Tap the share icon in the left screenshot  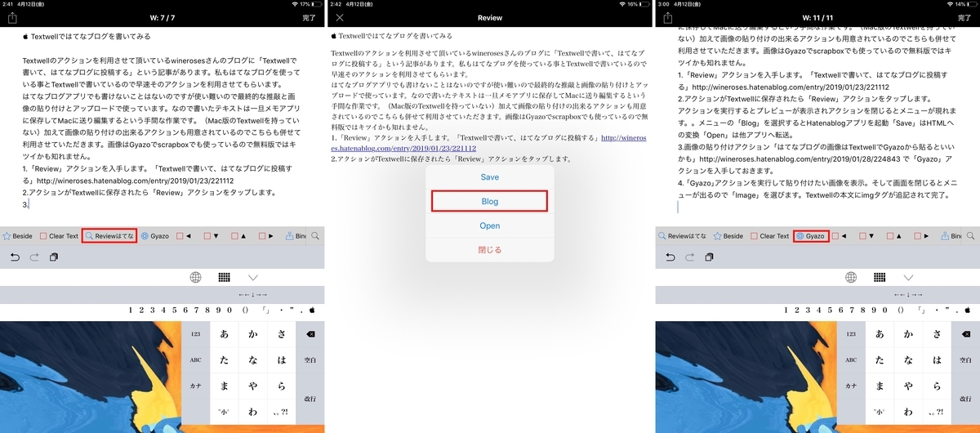(x=11, y=17)
